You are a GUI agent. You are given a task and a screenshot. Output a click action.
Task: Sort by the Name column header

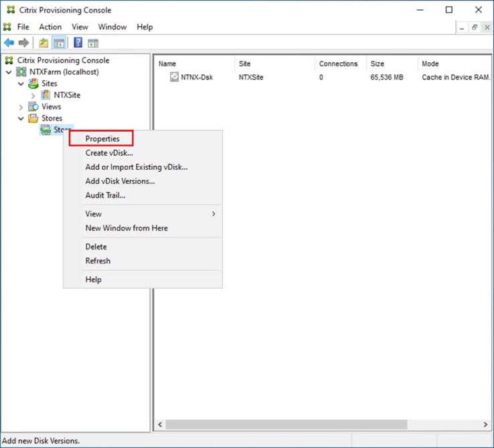[x=195, y=64]
